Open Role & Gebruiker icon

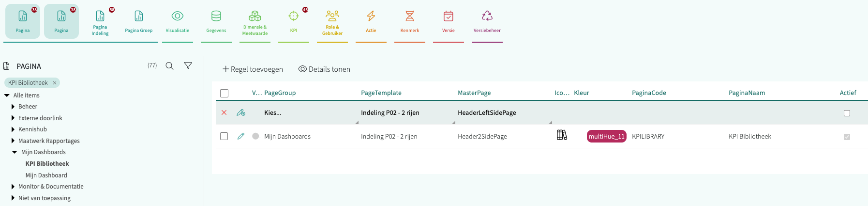332,16
